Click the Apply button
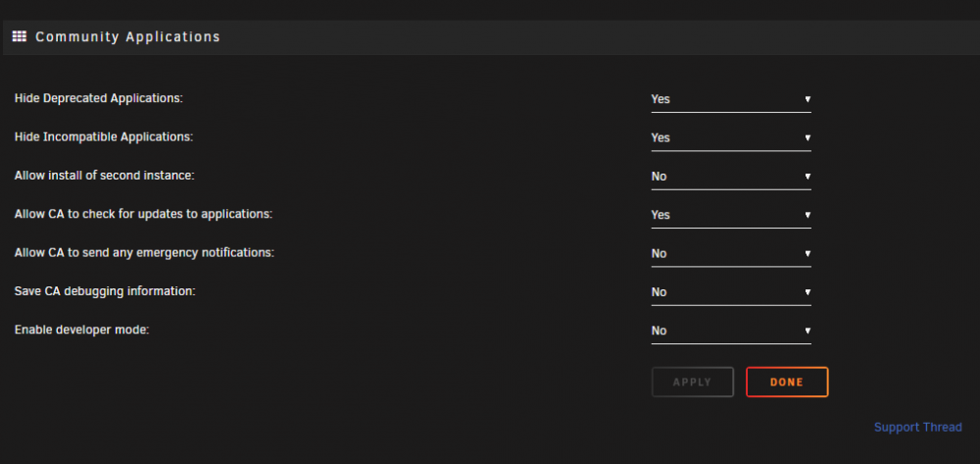Screen dimensions: 980x464 [x=693, y=382]
